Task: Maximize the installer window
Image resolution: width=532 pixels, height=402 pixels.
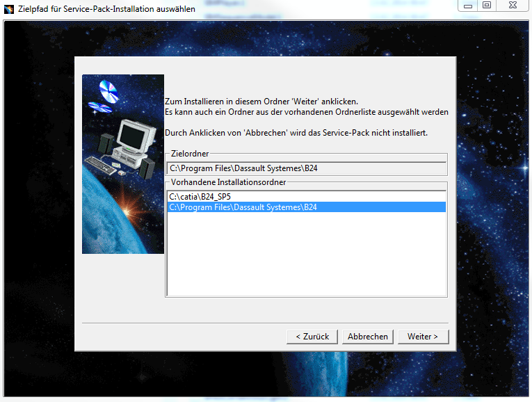Action: point(487,6)
